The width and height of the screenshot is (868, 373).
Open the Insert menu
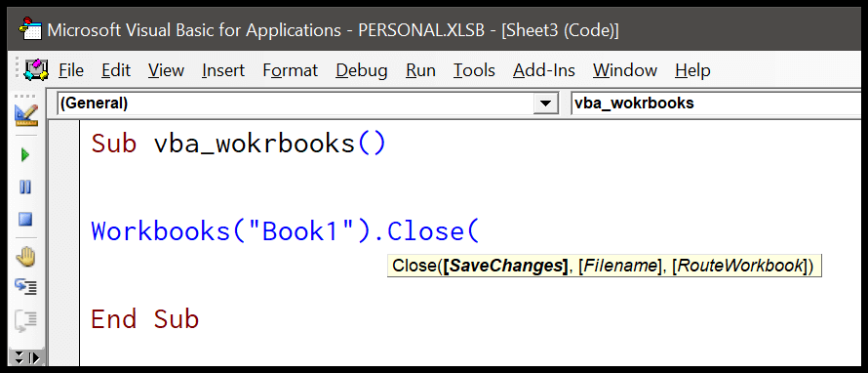223,70
